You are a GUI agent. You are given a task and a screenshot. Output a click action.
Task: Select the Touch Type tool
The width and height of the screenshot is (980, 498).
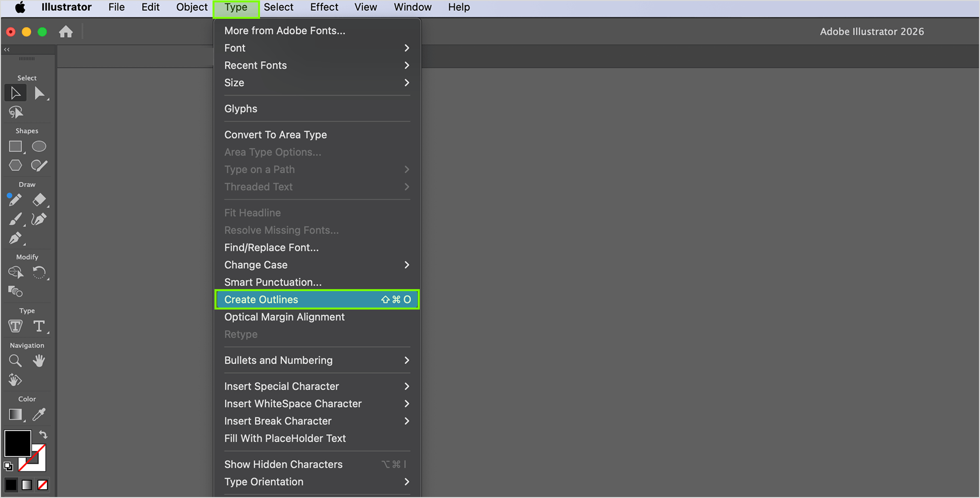(15, 326)
